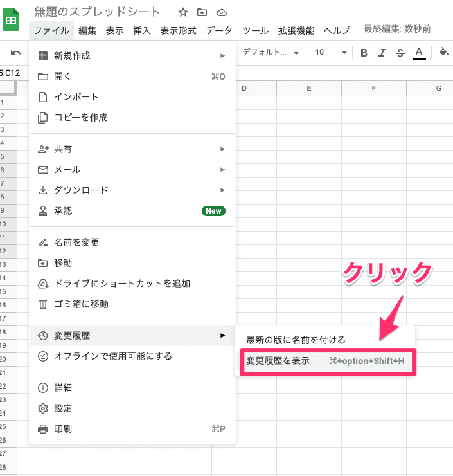Star the untitled spreadsheet
453x476 pixels.
183,12
